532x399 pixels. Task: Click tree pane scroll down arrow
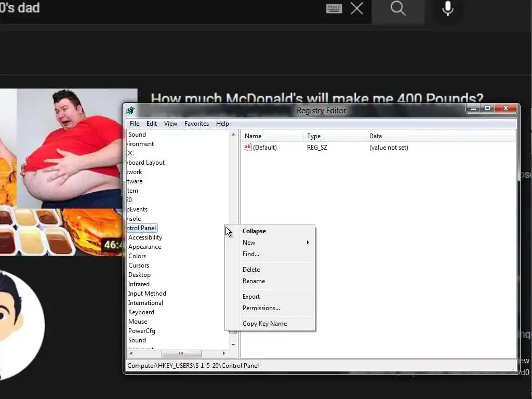pos(233,344)
